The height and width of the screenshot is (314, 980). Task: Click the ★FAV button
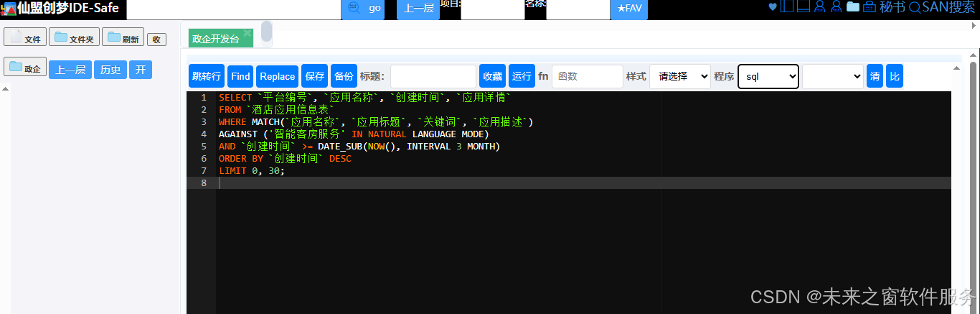[x=629, y=8]
